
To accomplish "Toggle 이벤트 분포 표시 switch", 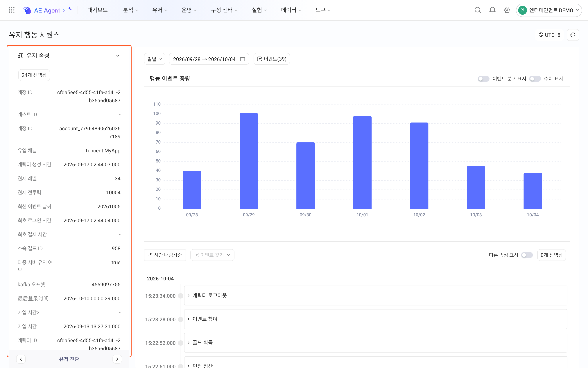I will click(483, 79).
